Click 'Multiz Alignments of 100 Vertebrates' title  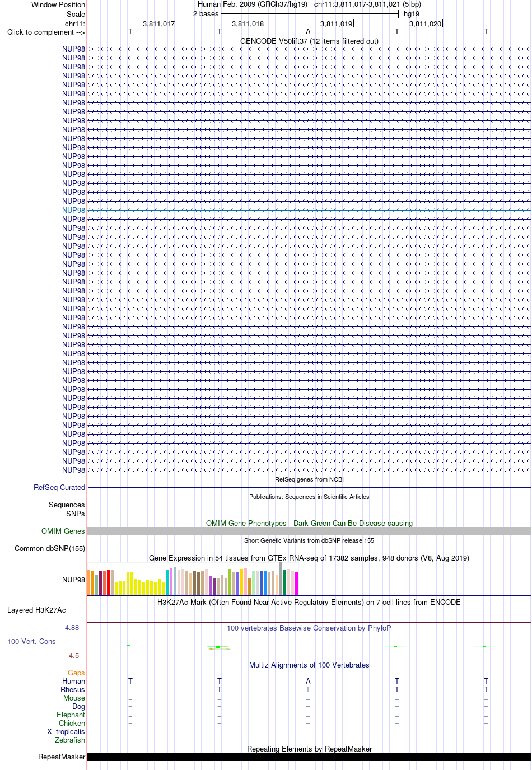(309, 665)
